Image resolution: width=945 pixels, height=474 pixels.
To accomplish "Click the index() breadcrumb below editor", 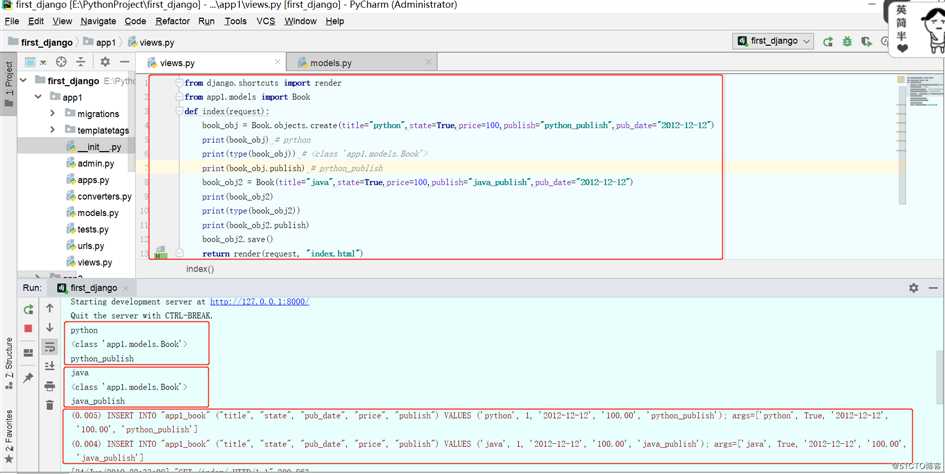I will point(200,269).
